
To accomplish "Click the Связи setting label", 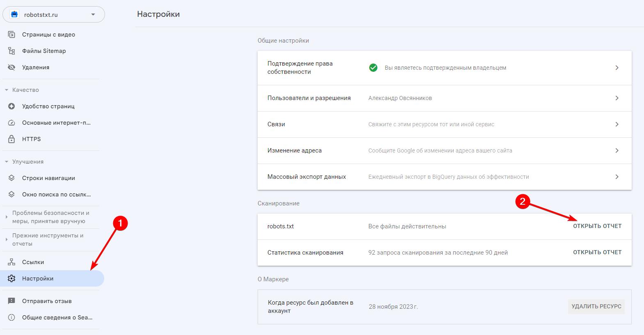I will 276,124.
